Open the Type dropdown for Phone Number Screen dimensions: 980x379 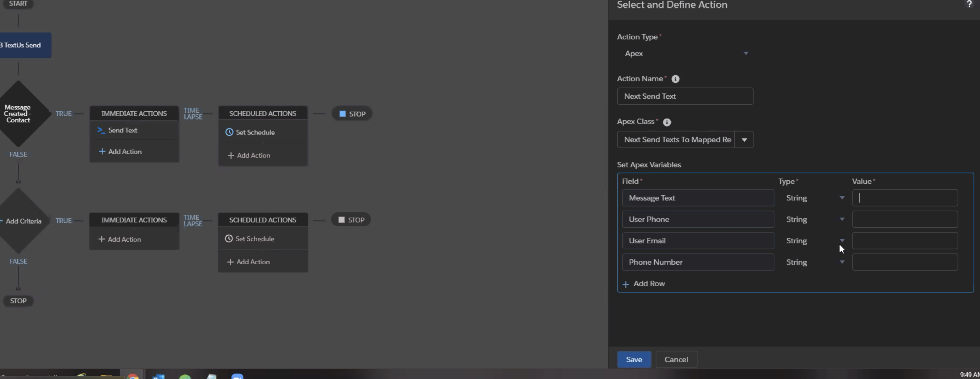tap(842, 262)
